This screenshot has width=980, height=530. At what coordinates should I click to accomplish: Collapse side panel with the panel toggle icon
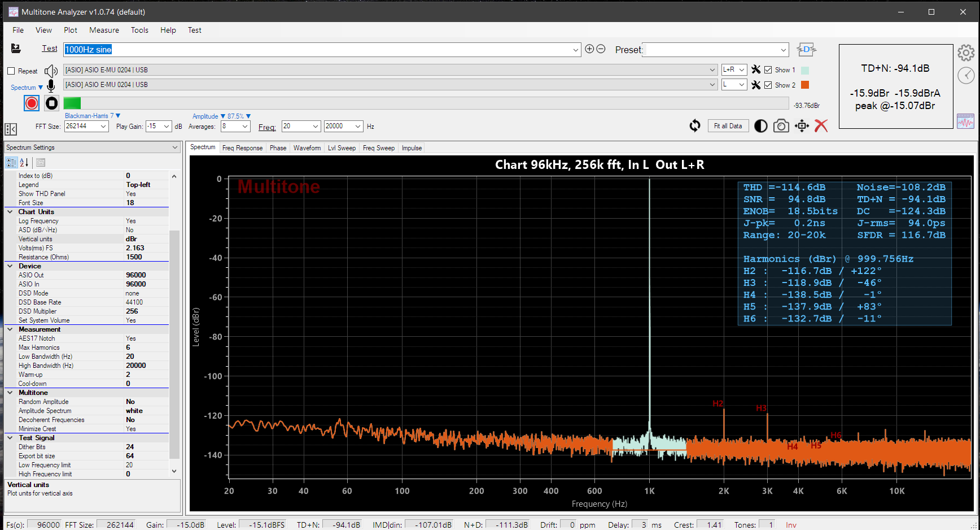pos(11,129)
